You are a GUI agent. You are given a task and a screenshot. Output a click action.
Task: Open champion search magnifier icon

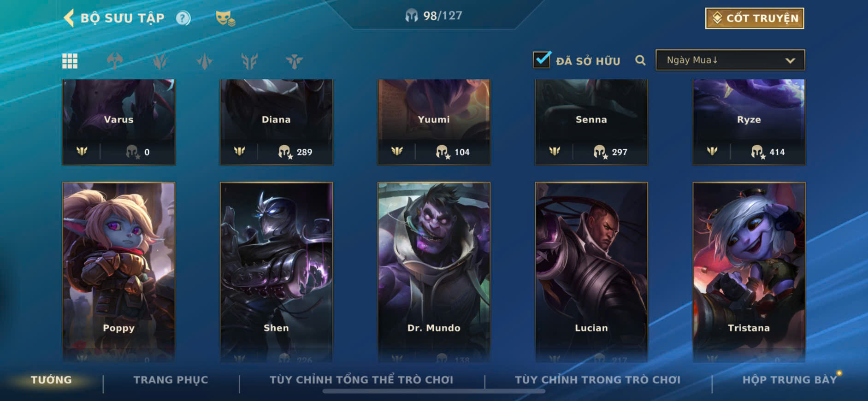click(640, 60)
